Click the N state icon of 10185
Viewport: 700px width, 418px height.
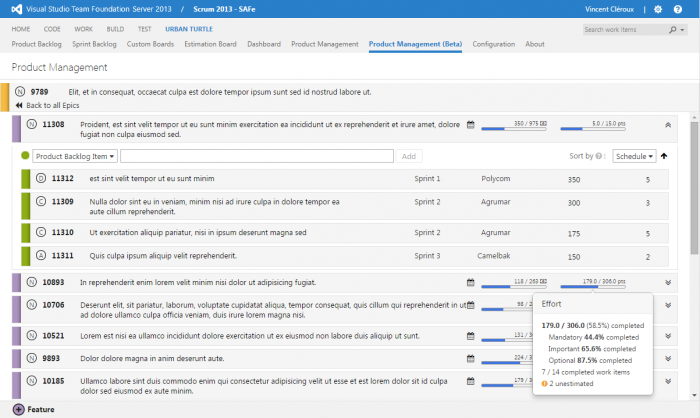(32, 381)
